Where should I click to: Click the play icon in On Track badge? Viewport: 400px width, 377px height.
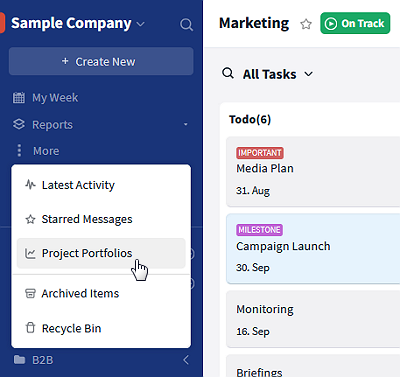(331, 24)
